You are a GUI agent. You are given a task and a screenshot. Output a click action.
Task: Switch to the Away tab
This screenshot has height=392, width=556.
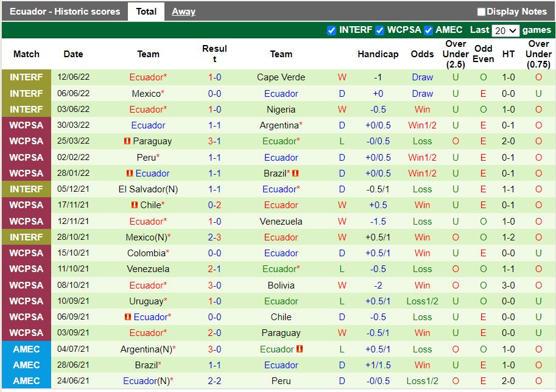pos(184,12)
